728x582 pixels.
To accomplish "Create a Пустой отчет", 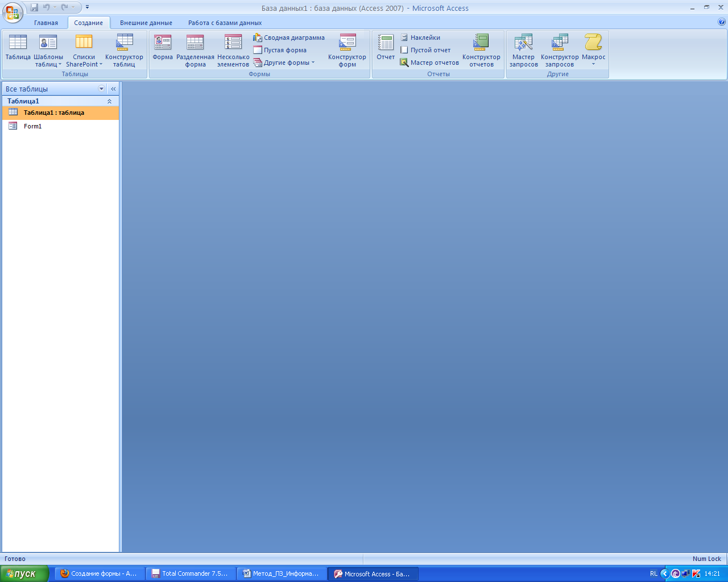I will coord(425,50).
